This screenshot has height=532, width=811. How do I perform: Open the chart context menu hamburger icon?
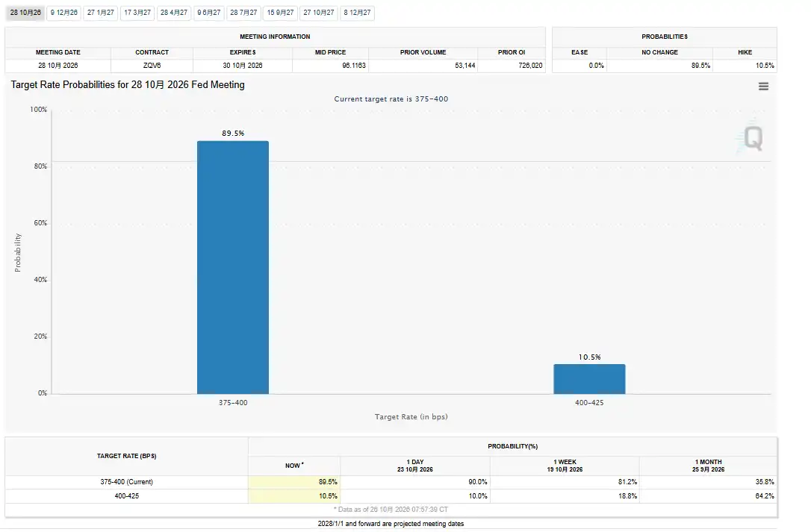(x=763, y=87)
